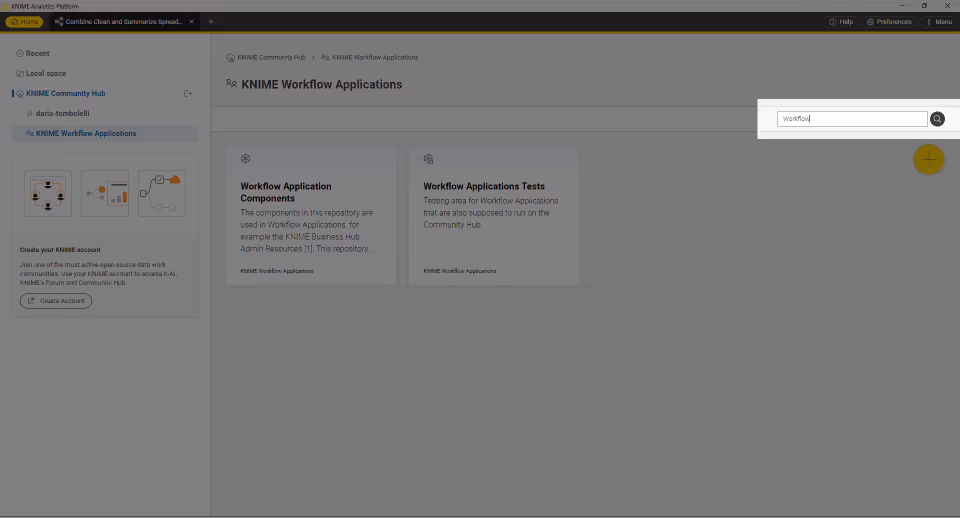The width and height of the screenshot is (960, 518).
Task: Select Recent in the sidebar
Action: pyautogui.click(x=37, y=53)
